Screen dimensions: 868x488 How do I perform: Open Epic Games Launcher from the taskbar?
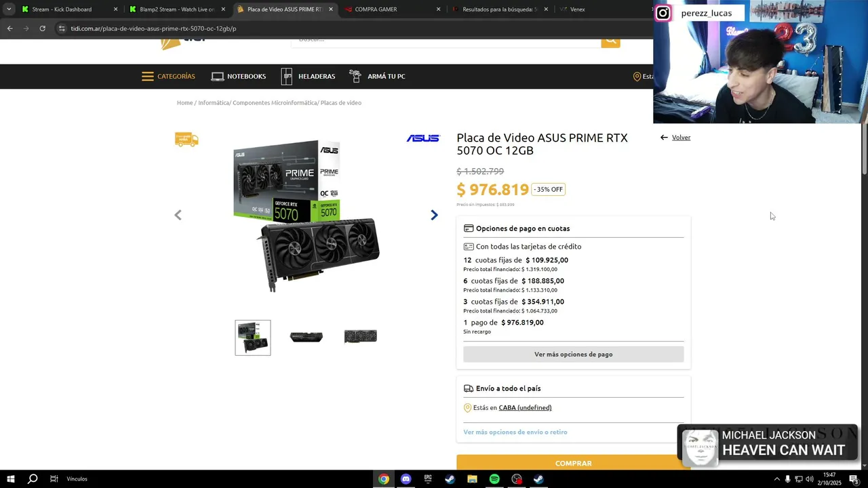[428, 479]
